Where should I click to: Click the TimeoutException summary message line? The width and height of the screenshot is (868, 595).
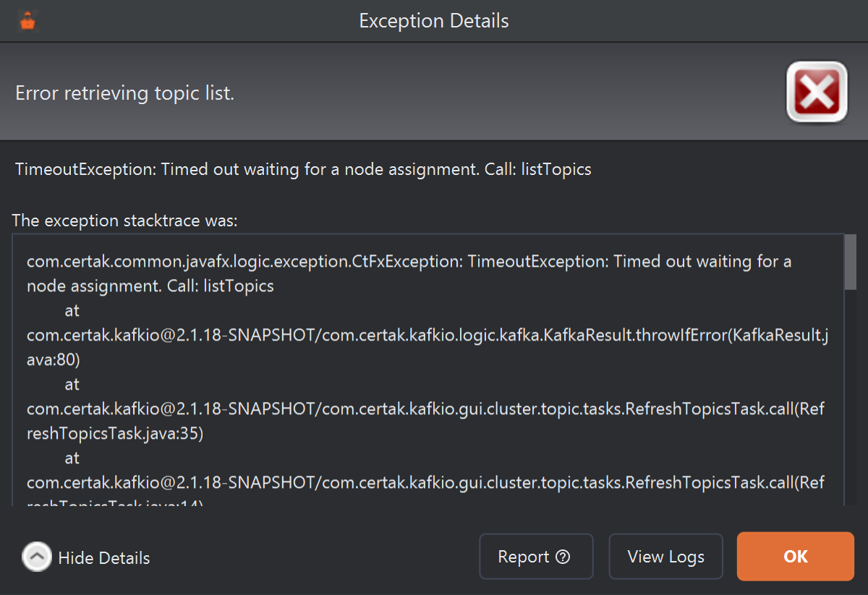[303, 169]
